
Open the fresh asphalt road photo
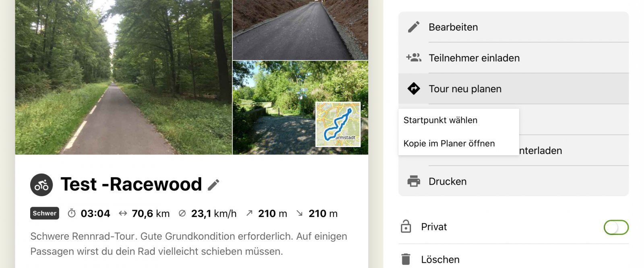[300, 30]
